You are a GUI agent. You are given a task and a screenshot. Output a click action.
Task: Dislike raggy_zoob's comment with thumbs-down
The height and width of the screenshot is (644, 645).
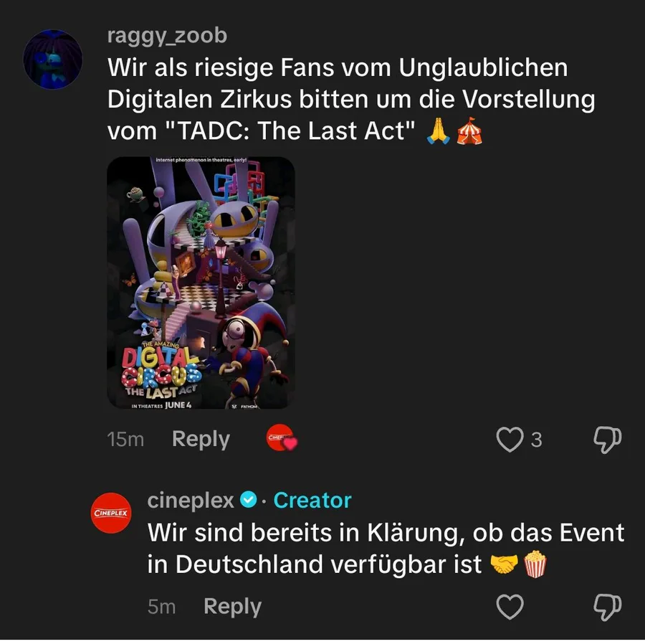(x=607, y=440)
